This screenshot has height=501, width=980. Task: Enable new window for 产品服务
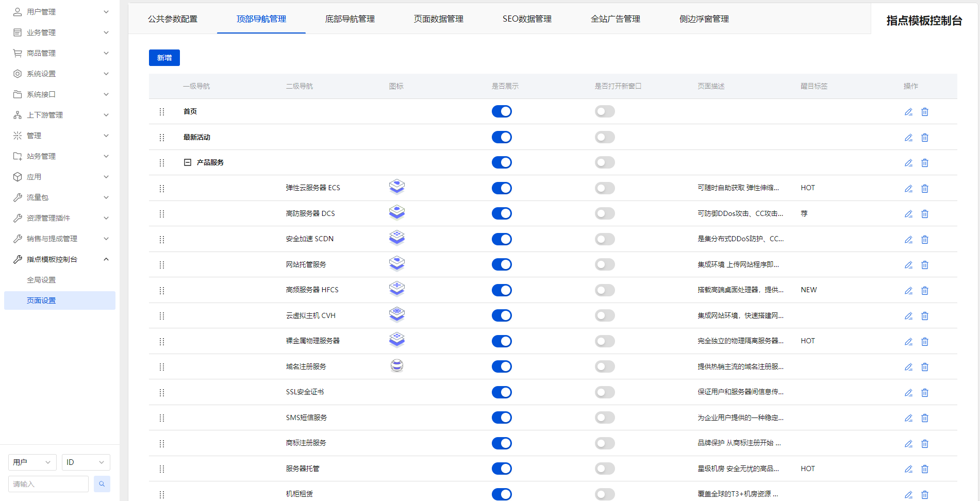click(x=605, y=162)
